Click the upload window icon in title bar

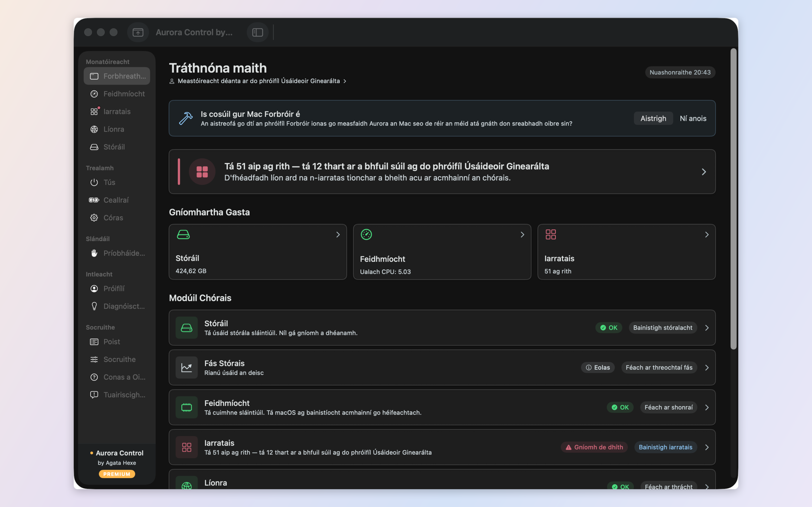pyautogui.click(x=138, y=32)
